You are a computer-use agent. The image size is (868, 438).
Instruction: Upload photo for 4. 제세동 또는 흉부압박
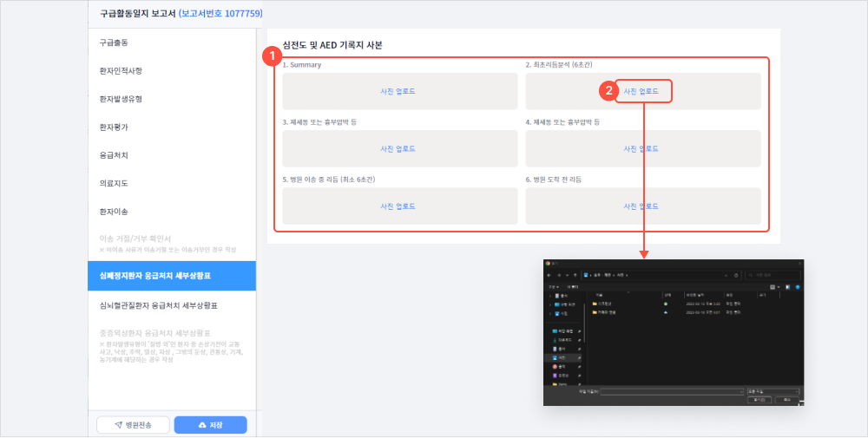641,149
